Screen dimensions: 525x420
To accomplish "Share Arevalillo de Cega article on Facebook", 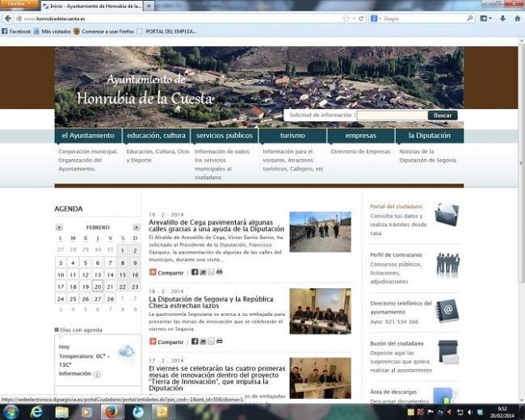I will coord(194,272).
